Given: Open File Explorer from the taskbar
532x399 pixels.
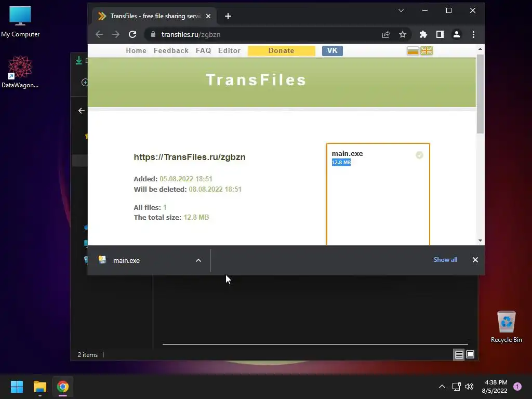Looking at the screenshot, I should (x=39, y=387).
